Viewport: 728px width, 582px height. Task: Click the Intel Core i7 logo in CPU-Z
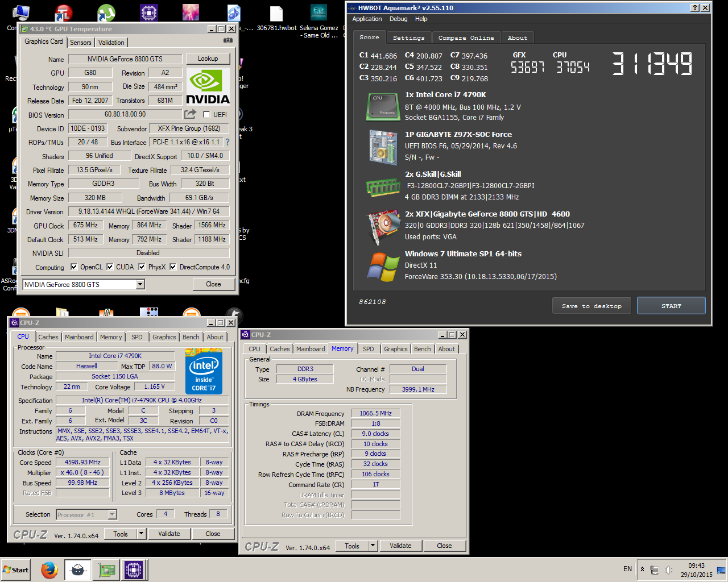pos(204,372)
